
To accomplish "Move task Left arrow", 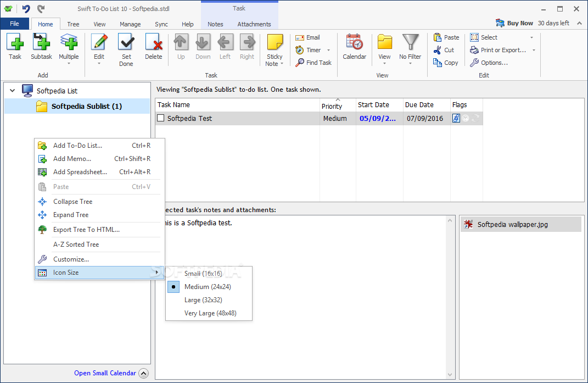I will pyautogui.click(x=225, y=46).
